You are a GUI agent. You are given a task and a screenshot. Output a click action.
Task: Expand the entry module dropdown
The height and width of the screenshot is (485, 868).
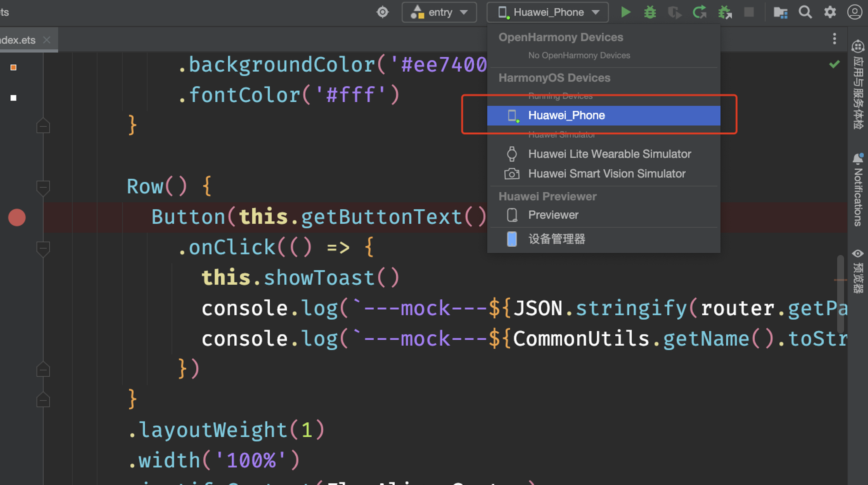439,12
